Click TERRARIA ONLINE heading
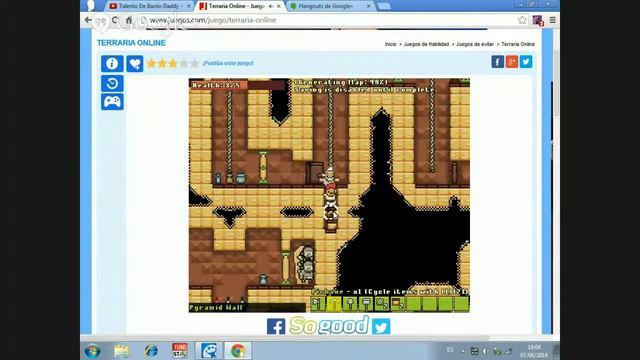 [x=131, y=43]
